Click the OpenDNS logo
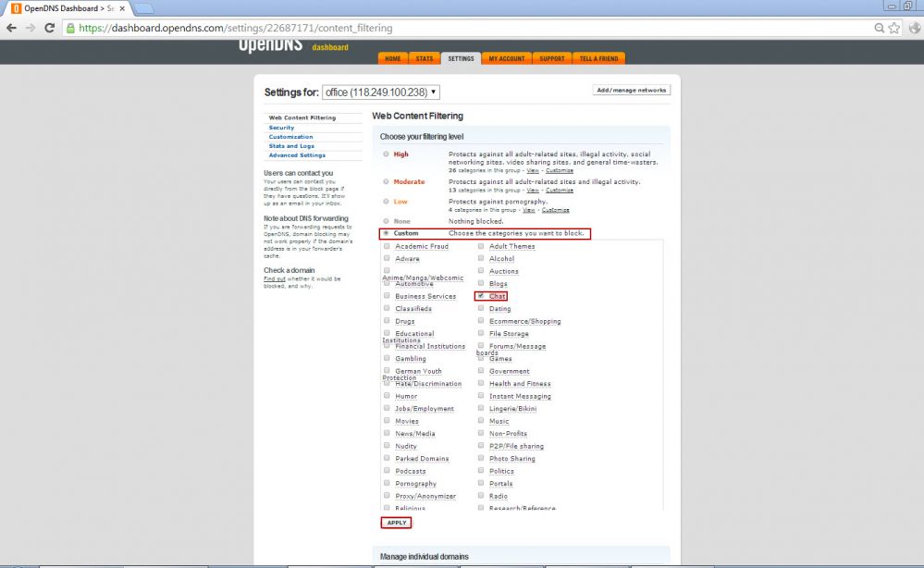The width and height of the screenshot is (924, 568). coord(270,45)
